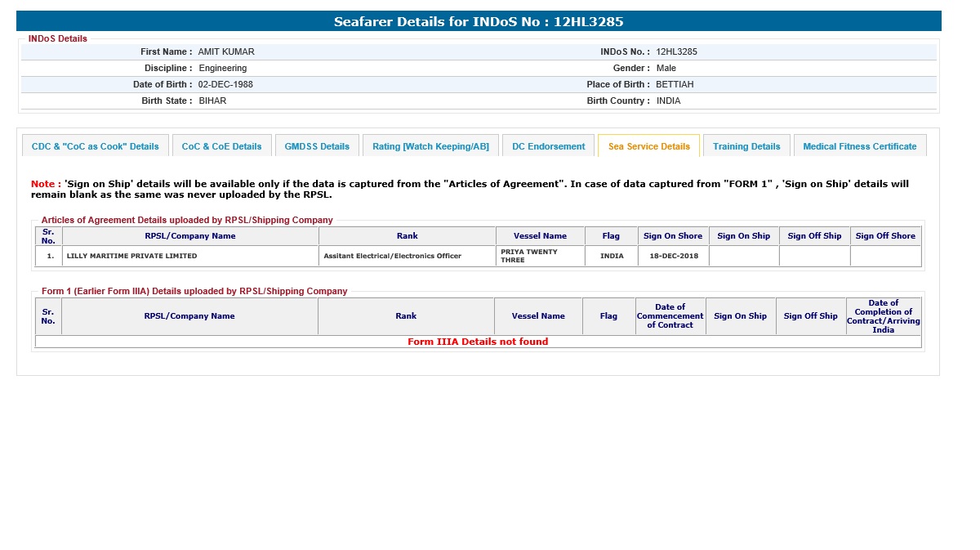The image size is (980, 550).
Task: Click Form 1 (Earlier Form IIIA) section heading
Action: (x=194, y=291)
